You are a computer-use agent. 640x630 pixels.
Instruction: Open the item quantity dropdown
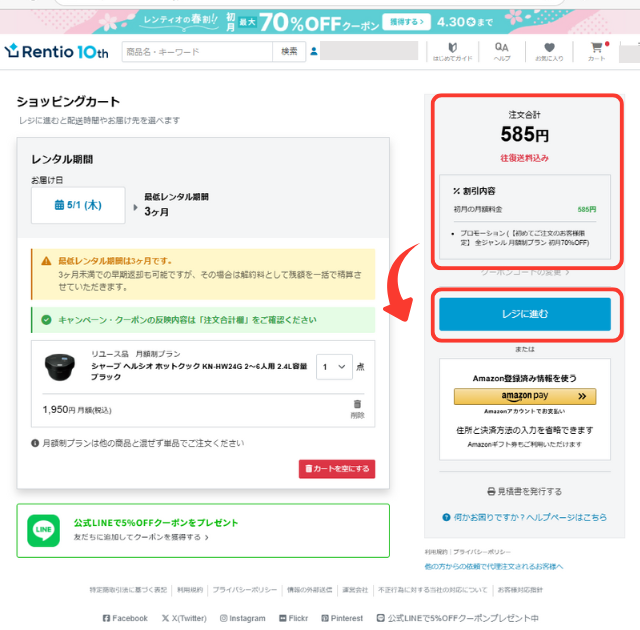point(334,367)
